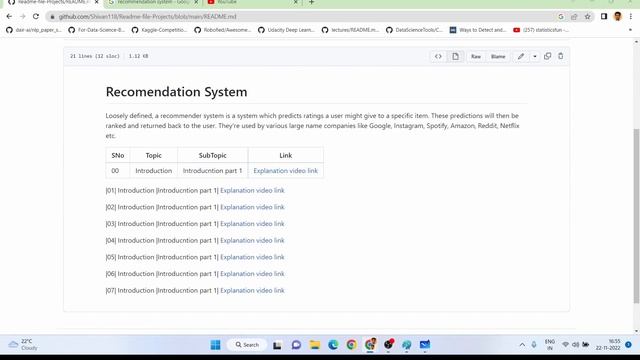
Task: Click the taskbar Search box
Action: tap(247, 345)
